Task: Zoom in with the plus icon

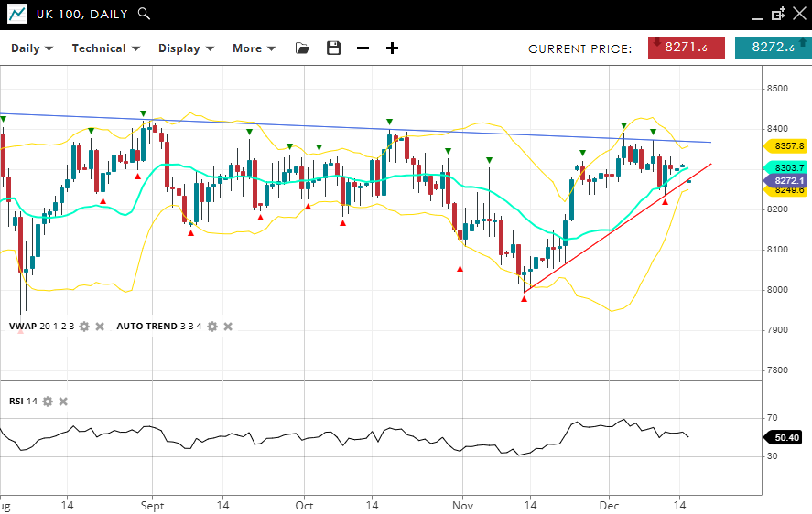Action: pos(392,48)
